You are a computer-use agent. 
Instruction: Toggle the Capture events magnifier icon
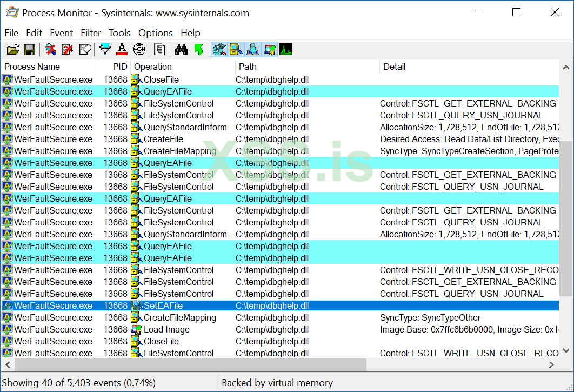click(50, 49)
